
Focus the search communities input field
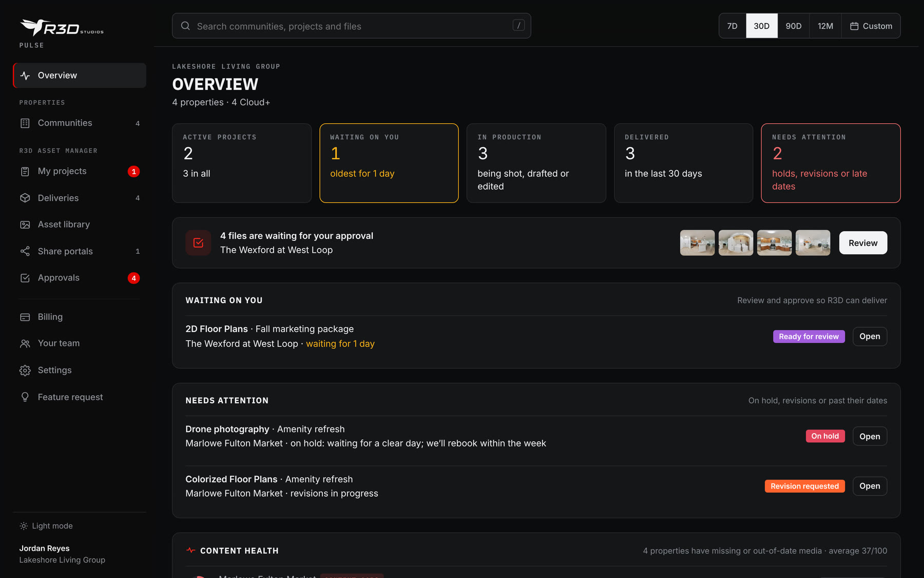click(352, 26)
